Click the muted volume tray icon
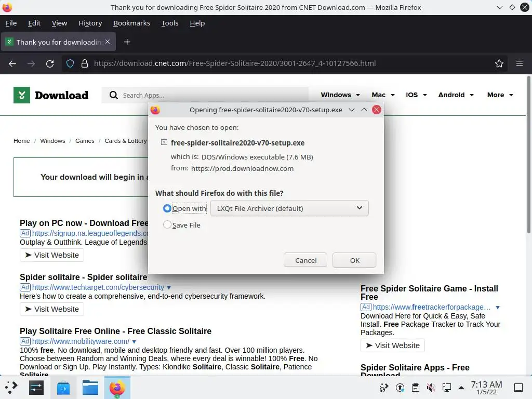 (431, 388)
